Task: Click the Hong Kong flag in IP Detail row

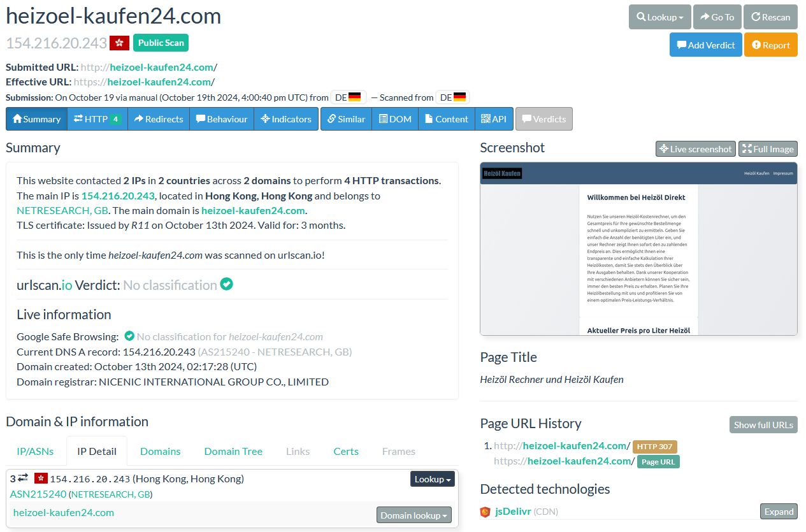Action: click(41, 478)
